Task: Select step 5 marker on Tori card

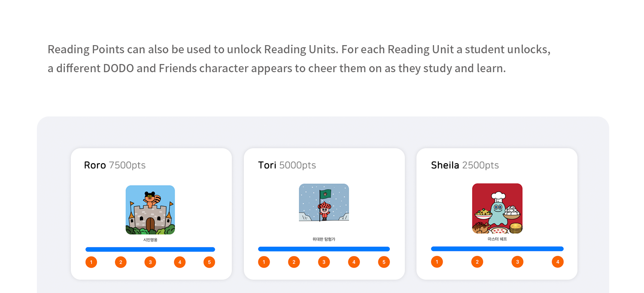Action: point(384,262)
